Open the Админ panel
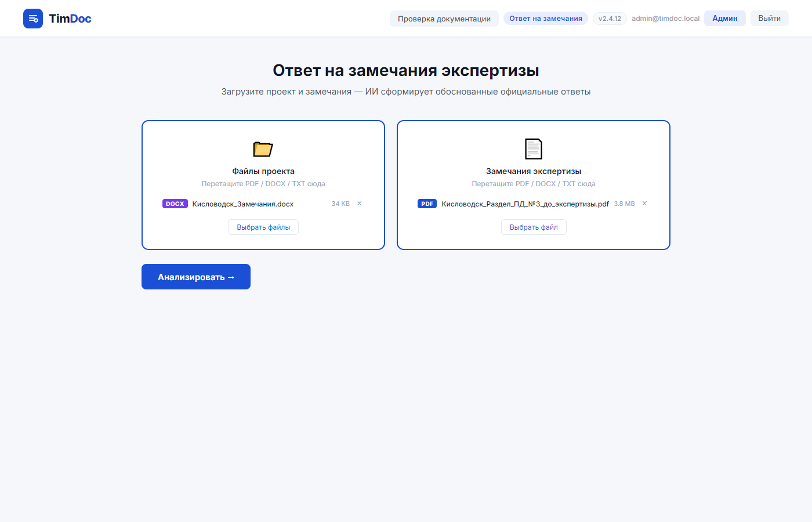The image size is (812, 522). click(724, 18)
